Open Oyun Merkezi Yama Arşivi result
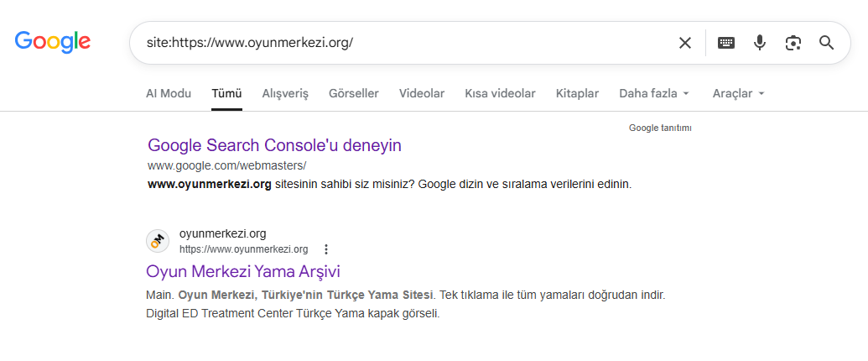The width and height of the screenshot is (868, 361). 243,272
